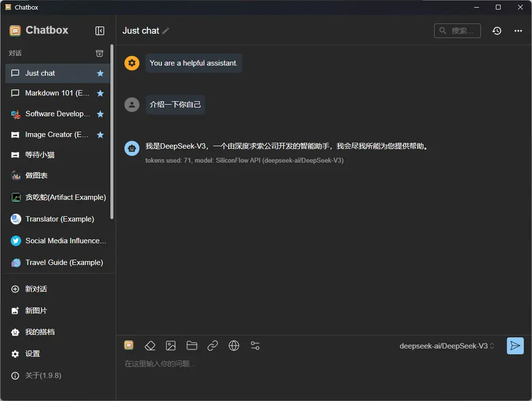Attach a file using the folder icon
Image resolution: width=532 pixels, height=401 pixels.
pyautogui.click(x=192, y=346)
